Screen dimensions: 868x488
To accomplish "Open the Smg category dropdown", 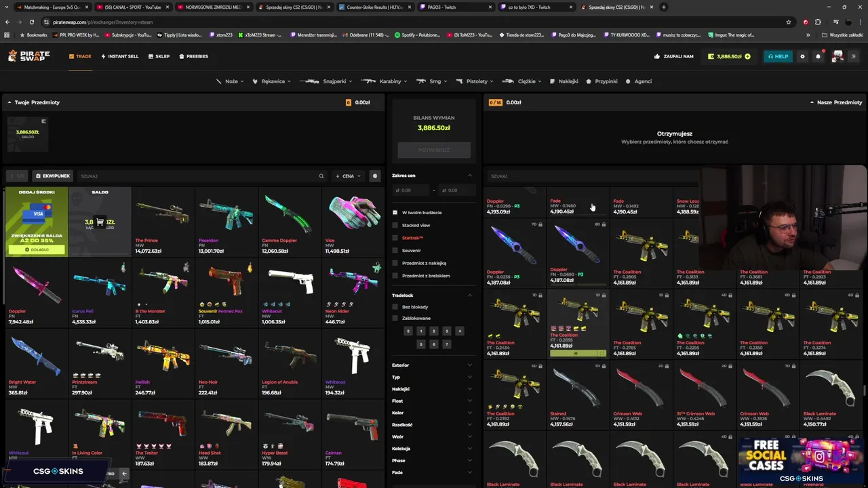I will [431, 81].
